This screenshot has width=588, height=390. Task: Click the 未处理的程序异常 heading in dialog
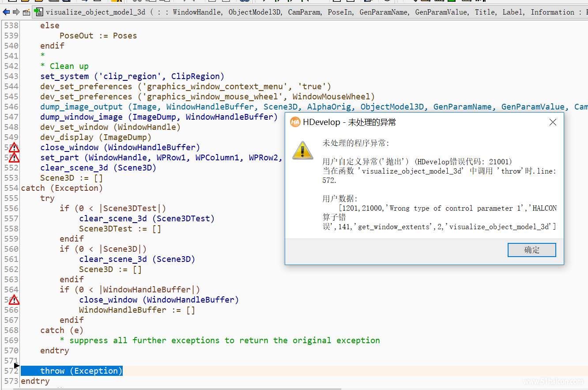[356, 143]
